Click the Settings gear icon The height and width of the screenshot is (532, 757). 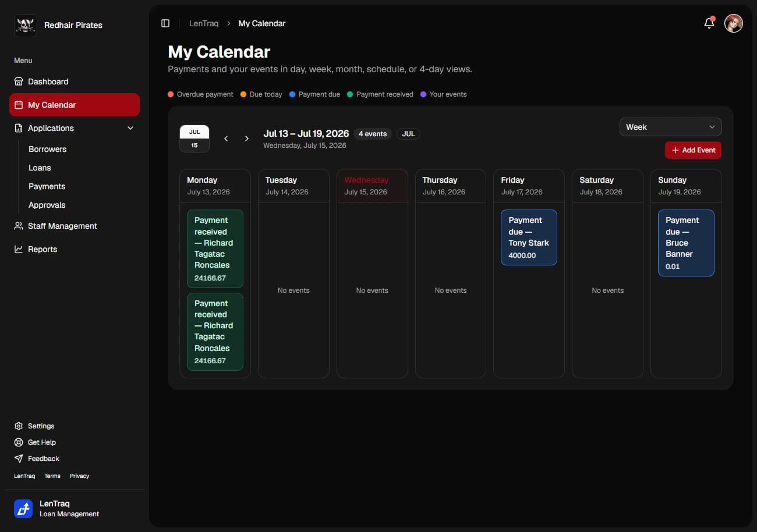pos(19,426)
